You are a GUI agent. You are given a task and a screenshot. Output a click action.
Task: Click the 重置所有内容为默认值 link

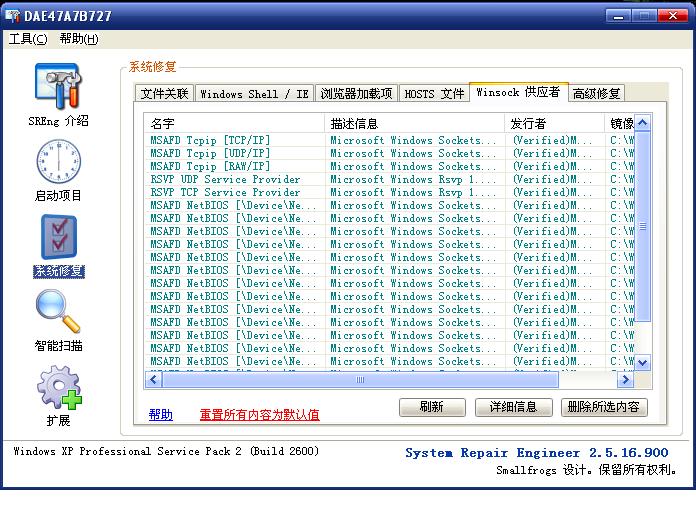click(260, 414)
